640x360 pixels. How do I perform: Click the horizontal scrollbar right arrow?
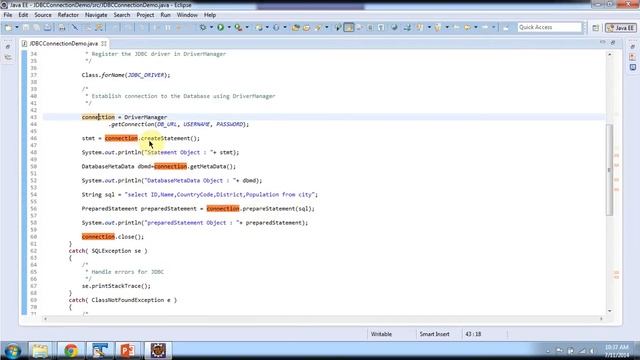[x=601, y=319]
